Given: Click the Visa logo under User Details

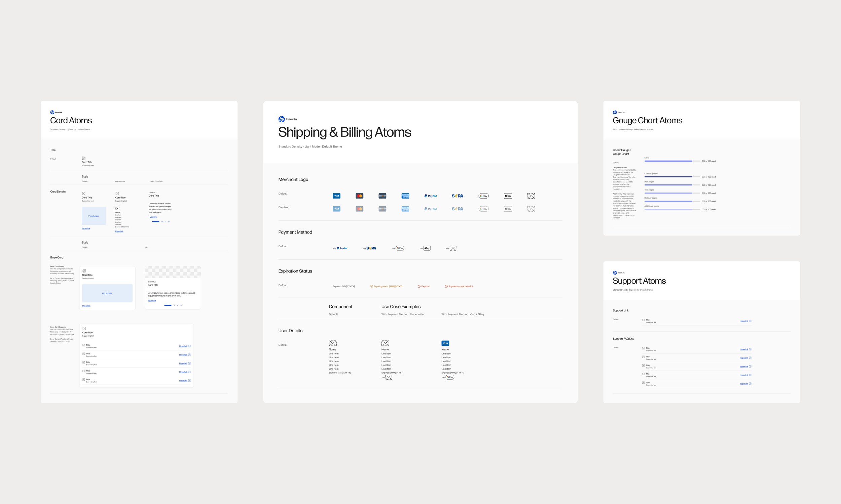Looking at the screenshot, I should 445,343.
